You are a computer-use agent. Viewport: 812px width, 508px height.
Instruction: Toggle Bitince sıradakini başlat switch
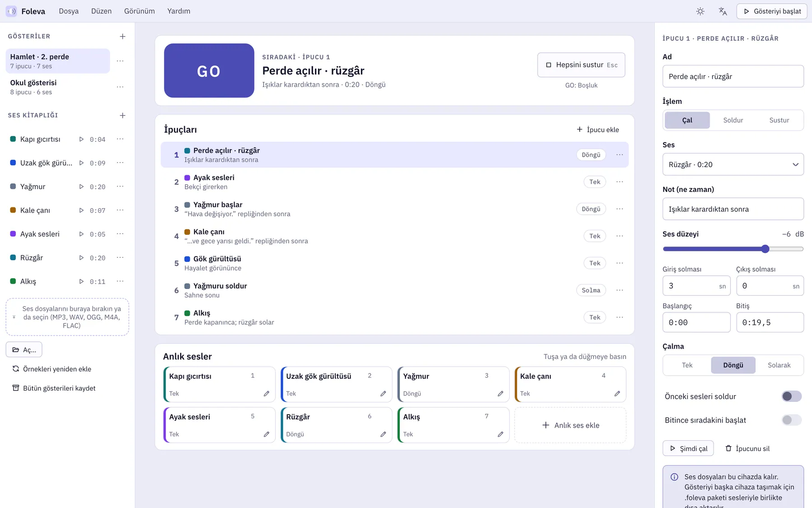tap(792, 420)
